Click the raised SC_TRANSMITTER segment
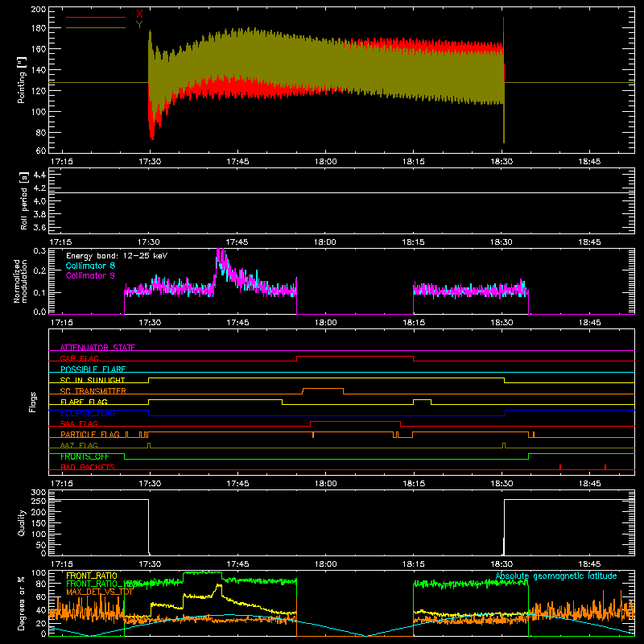Screen dimensions: 644x644 click(323, 388)
